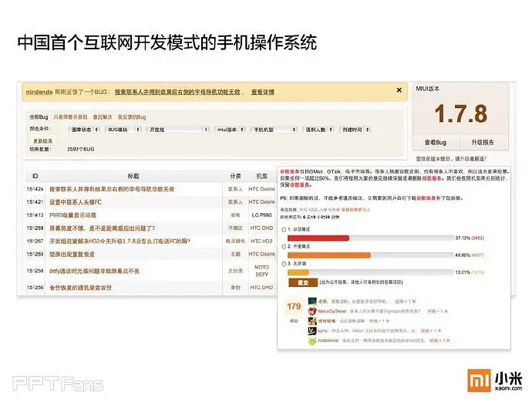532x399 pixels.
Task: Click the orange poll result bar
Action: pyautogui.click(x=329, y=254)
